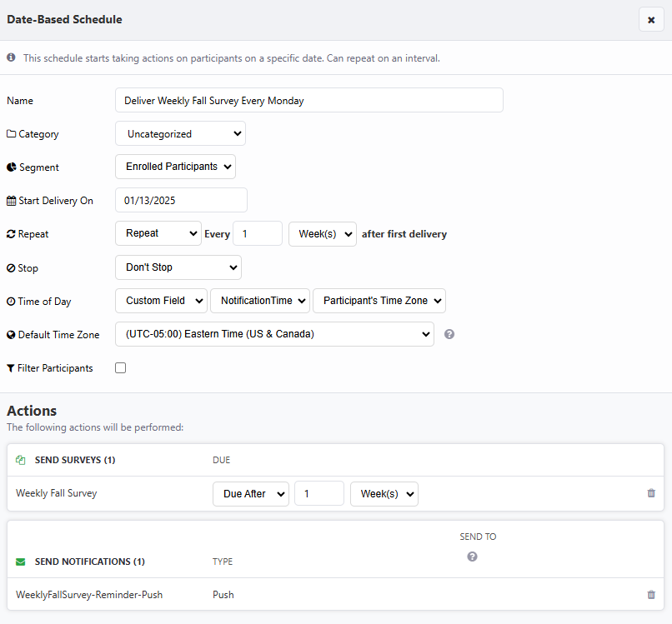Screen dimensions: 672x624
Task: Open the Default Time Zone dropdown
Action: pos(274,334)
